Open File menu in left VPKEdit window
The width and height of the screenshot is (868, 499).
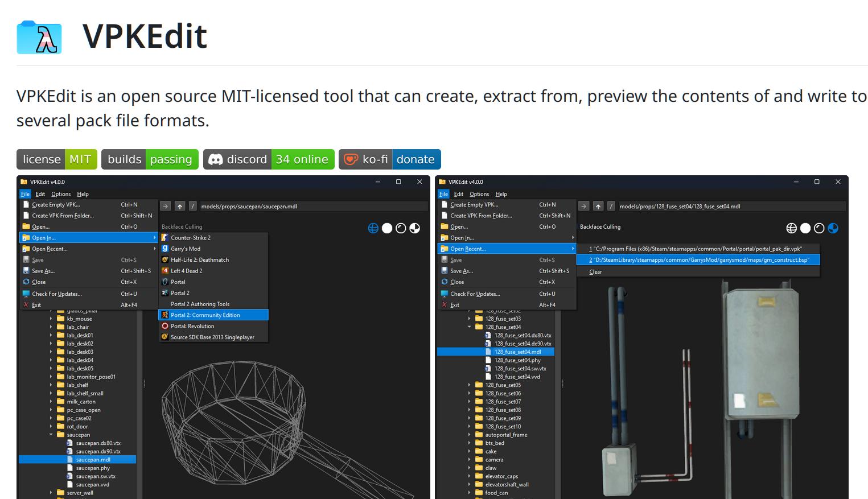tap(26, 194)
